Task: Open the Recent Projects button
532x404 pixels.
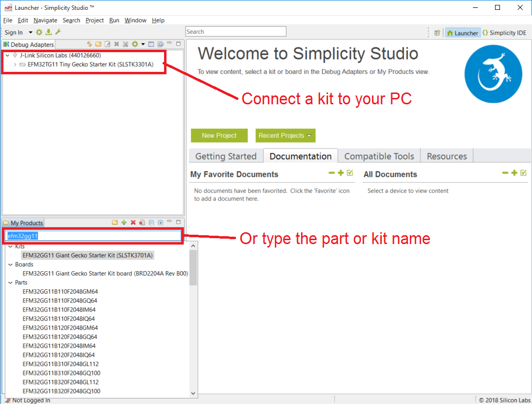Action: click(x=285, y=135)
